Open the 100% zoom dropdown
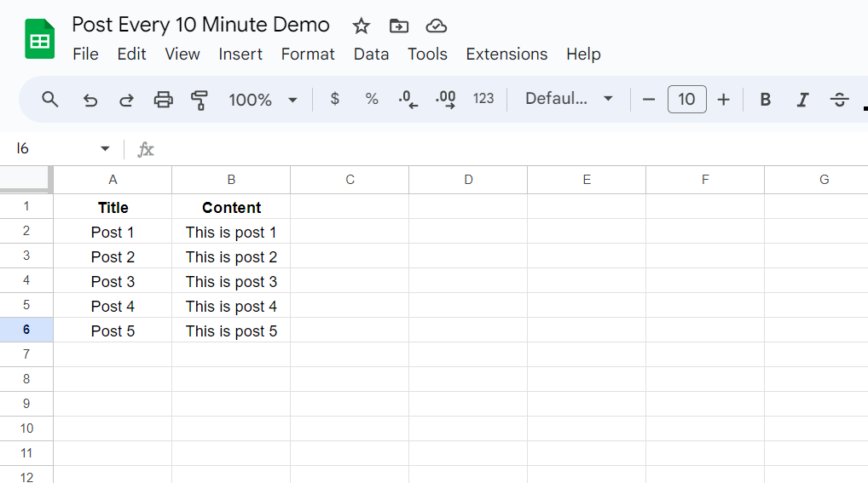 263,100
